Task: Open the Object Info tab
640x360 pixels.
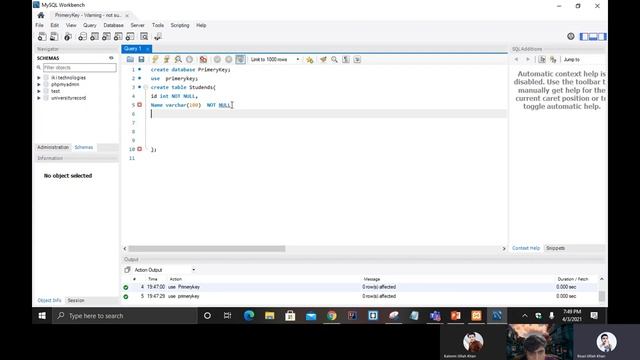Action: pyautogui.click(x=49, y=300)
